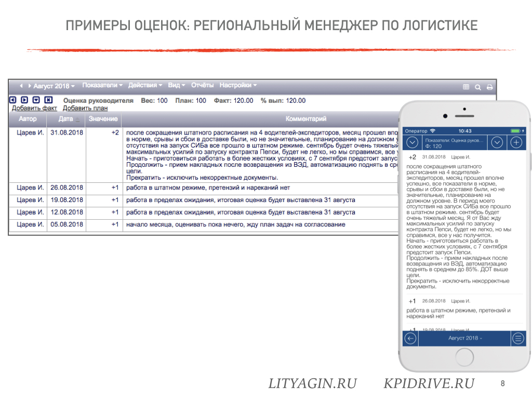Click the search magnifier icon

pyautogui.click(x=478, y=87)
